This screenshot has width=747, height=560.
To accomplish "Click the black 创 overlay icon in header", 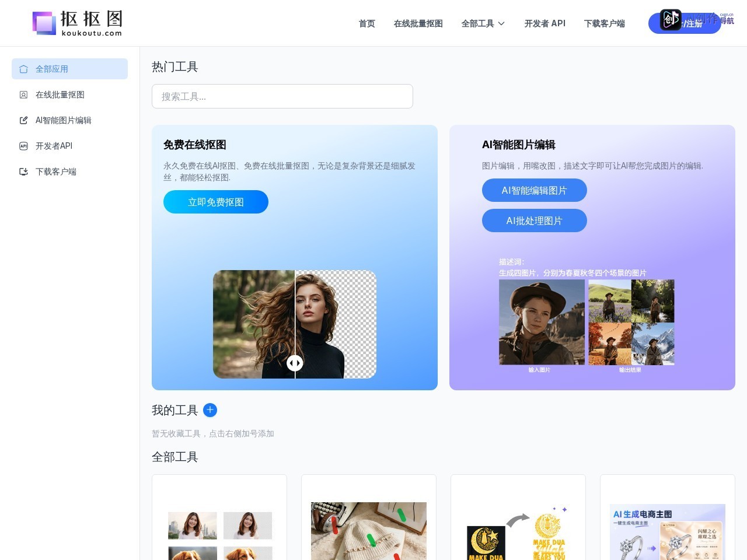I will point(671,20).
